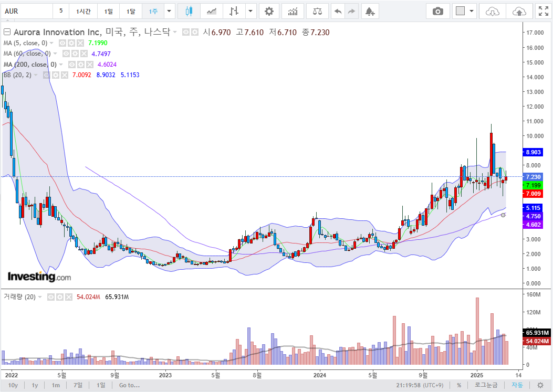This screenshot has height=392, width=553.
Task: Select candlestick chart style icon
Action: coord(189,11)
